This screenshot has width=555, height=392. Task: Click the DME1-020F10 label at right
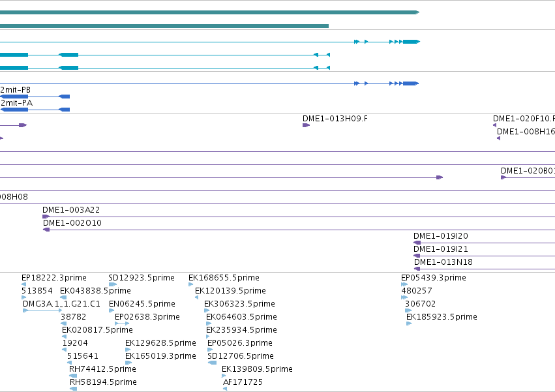524,119
